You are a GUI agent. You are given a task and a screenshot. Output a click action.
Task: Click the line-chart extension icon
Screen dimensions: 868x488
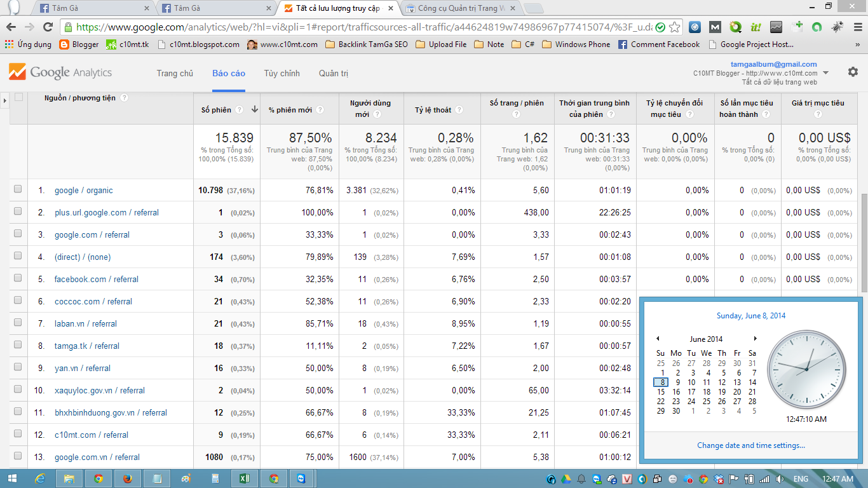coord(776,27)
